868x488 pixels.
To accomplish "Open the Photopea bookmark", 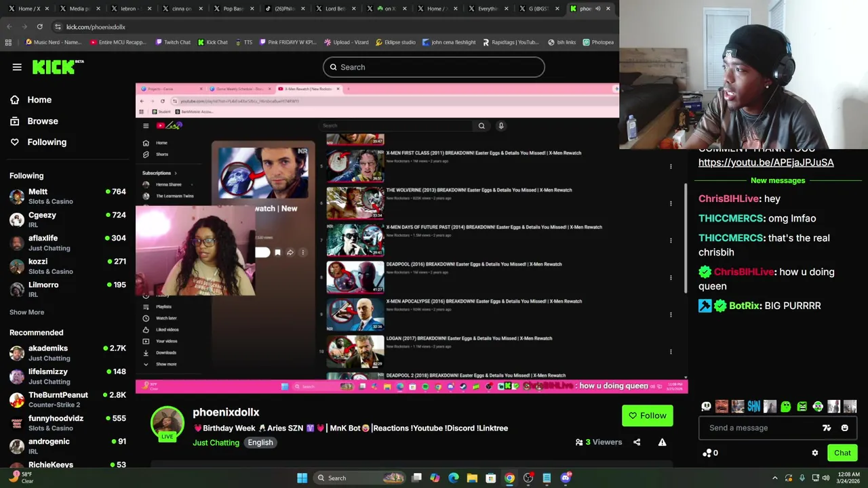I will (x=597, y=42).
